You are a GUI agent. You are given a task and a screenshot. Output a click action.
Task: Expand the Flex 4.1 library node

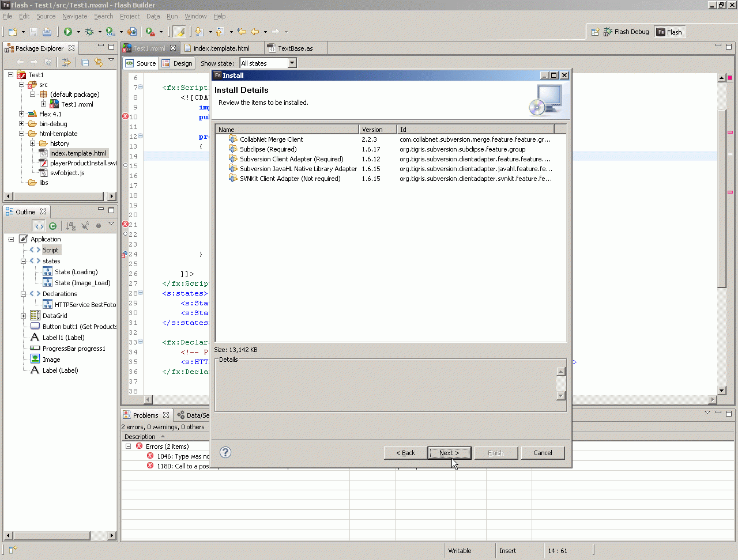point(21,114)
